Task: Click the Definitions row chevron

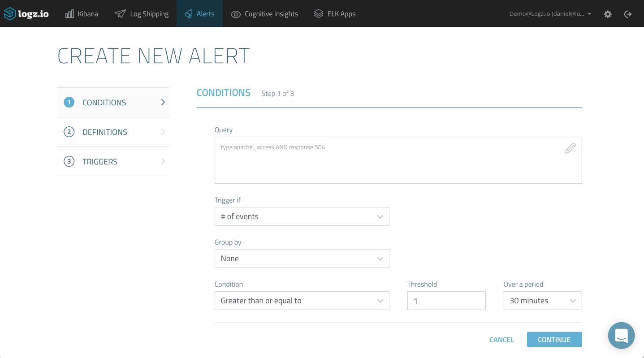Action: coord(163,132)
